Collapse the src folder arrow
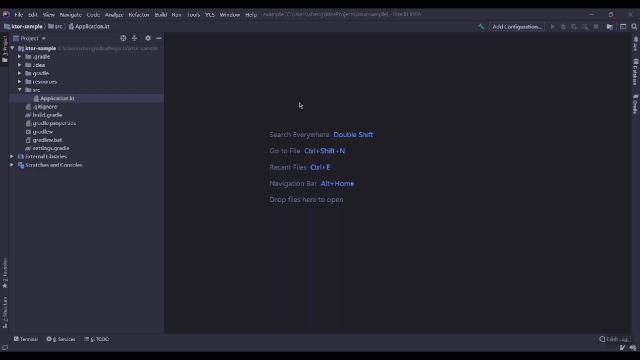This screenshot has height=360, width=640. click(x=20, y=90)
